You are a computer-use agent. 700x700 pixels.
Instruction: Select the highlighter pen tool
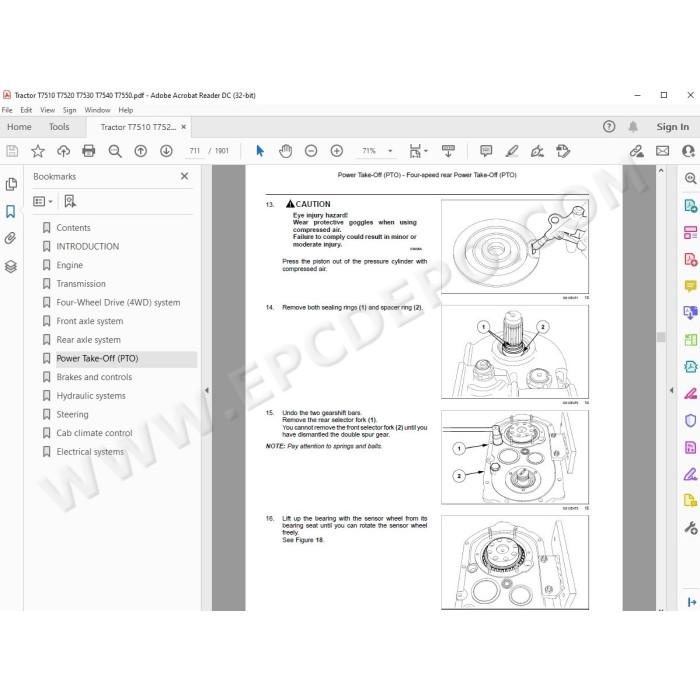tap(512, 151)
